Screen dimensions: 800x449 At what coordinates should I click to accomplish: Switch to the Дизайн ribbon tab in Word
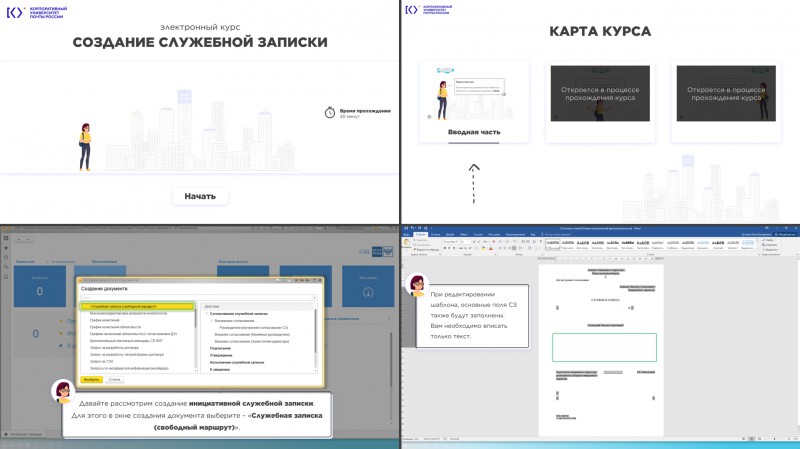coord(450,235)
